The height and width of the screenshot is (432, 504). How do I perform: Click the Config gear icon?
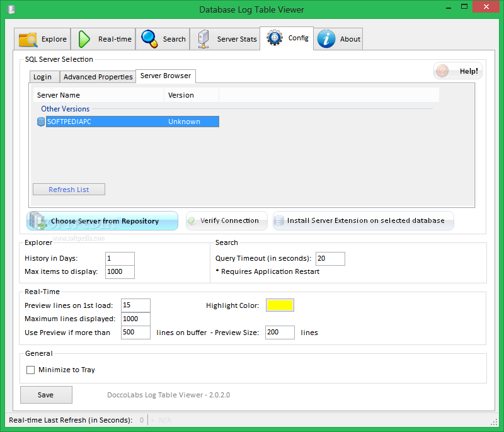(x=275, y=38)
